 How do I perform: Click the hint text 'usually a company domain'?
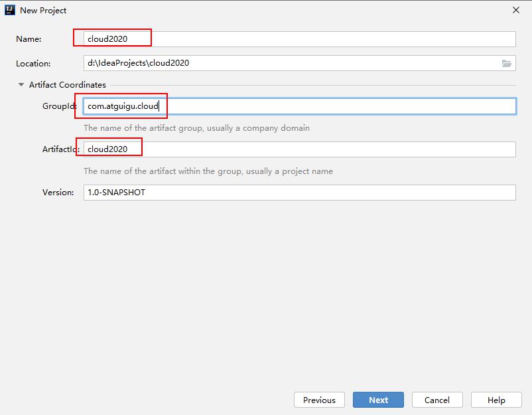pos(258,128)
